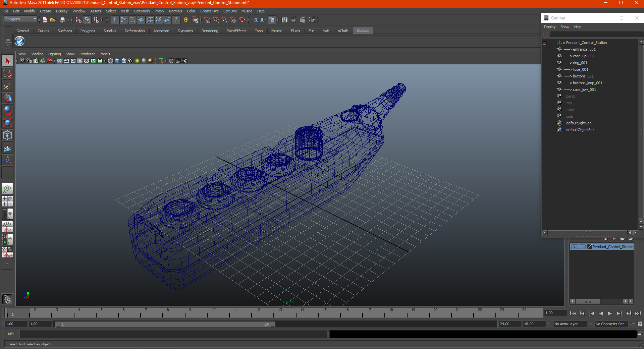Switch to four view layout
The height and width of the screenshot is (349, 644).
tap(7, 201)
